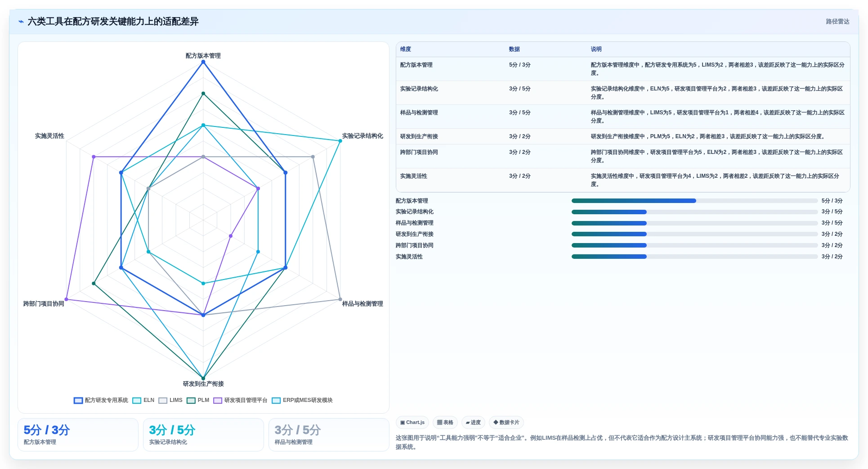Click the 实施灵活性 progress bar

tap(695, 257)
